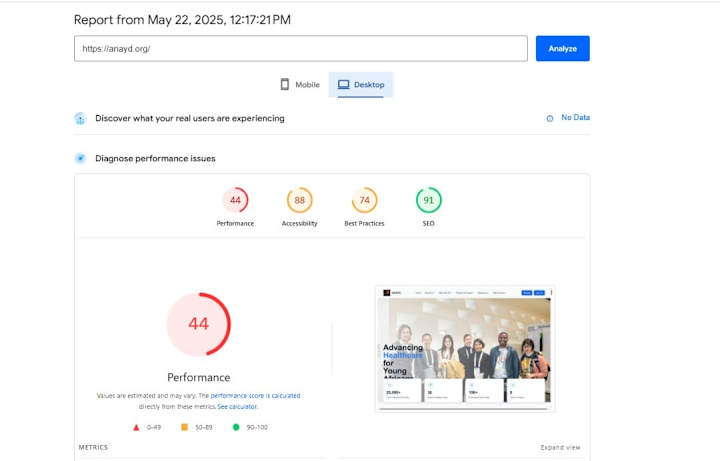720x461 pixels.
Task: Switch to the Desktop tab
Action: (x=360, y=84)
